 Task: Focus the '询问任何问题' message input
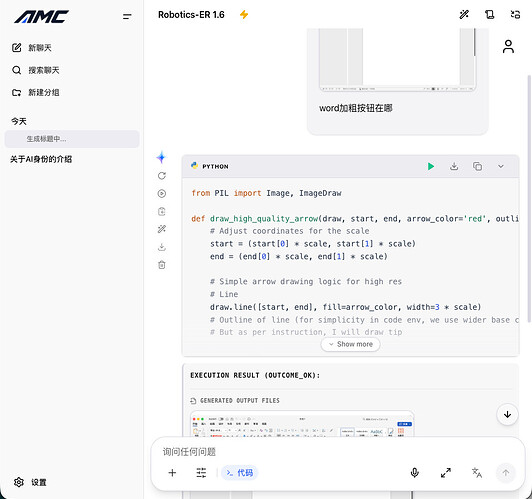pyautogui.click(x=338, y=452)
